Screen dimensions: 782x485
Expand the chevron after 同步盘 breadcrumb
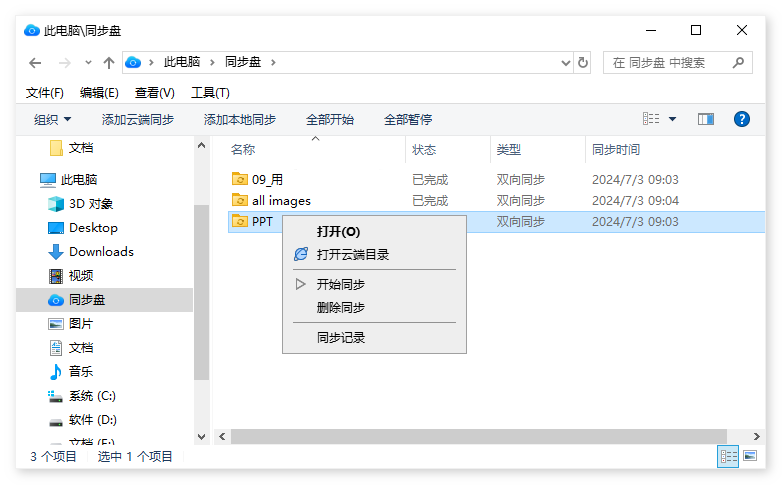(273, 62)
